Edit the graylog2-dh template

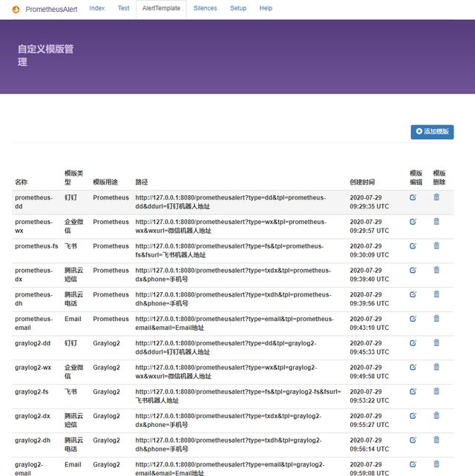[x=413, y=440]
